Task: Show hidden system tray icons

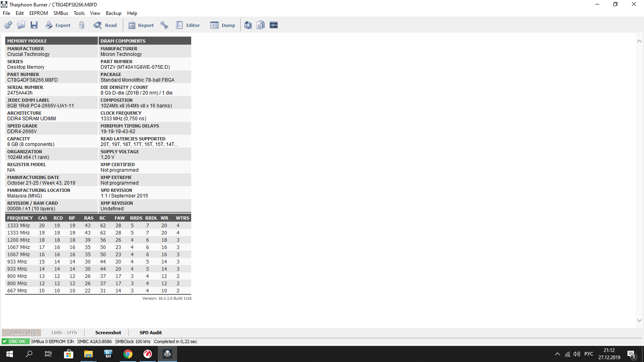Action: (557, 354)
